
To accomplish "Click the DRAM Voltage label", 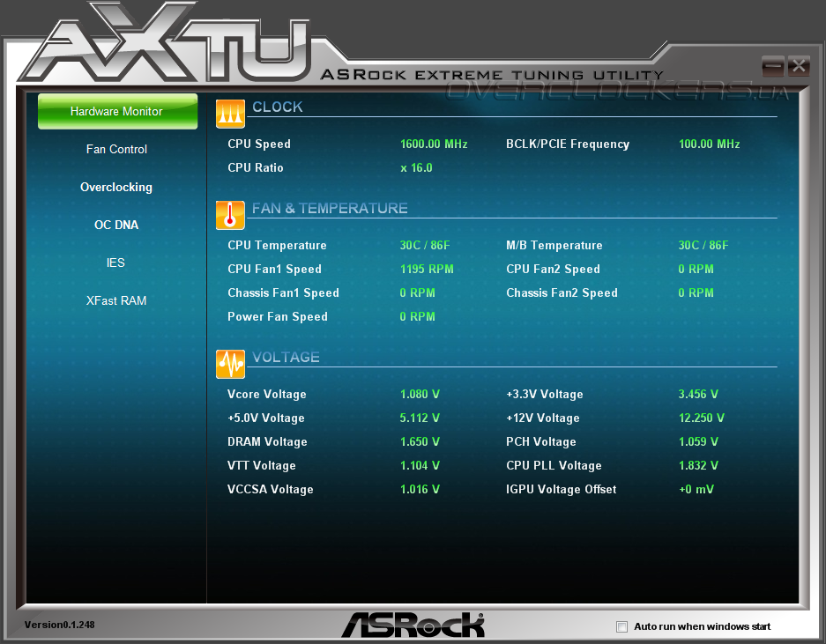I will [267, 441].
